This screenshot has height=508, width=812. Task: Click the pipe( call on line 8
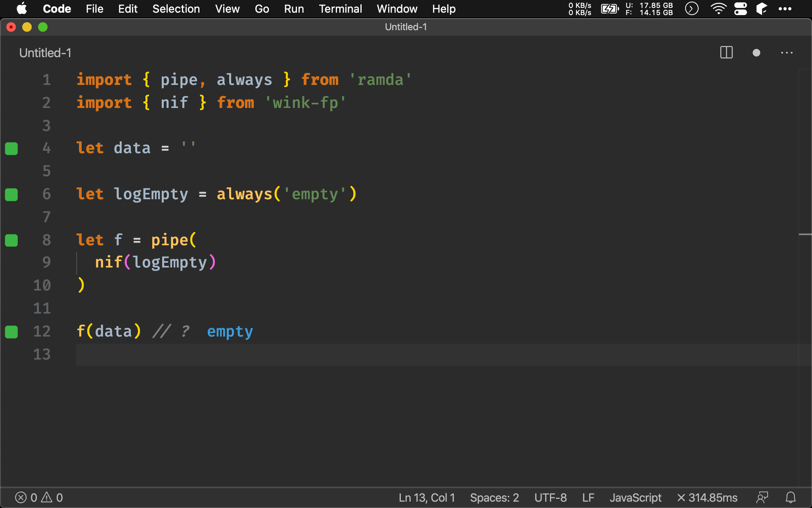(174, 240)
